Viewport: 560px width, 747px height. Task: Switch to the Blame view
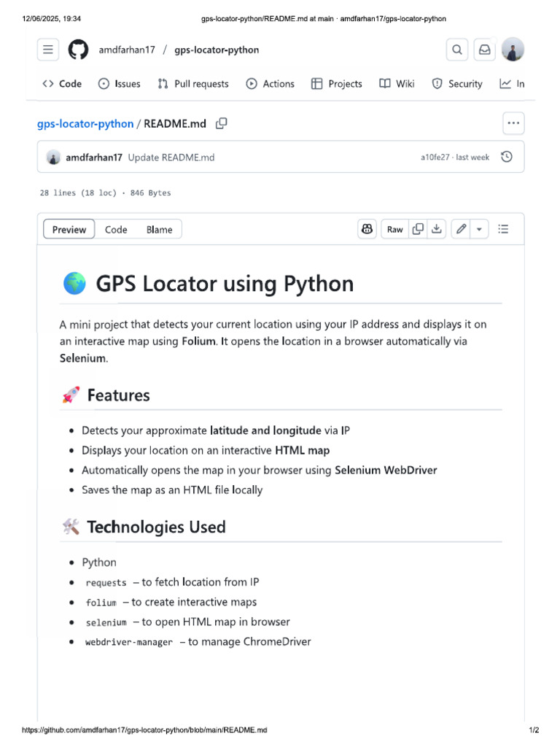tap(159, 230)
